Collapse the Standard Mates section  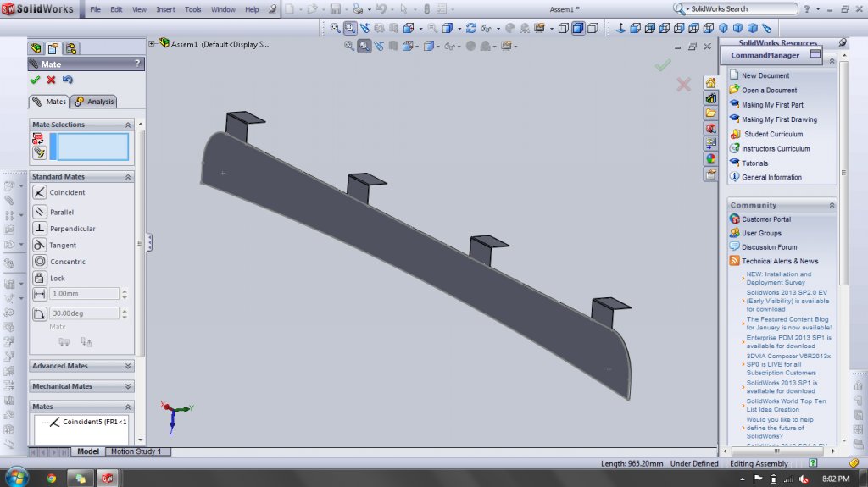pyautogui.click(x=128, y=176)
